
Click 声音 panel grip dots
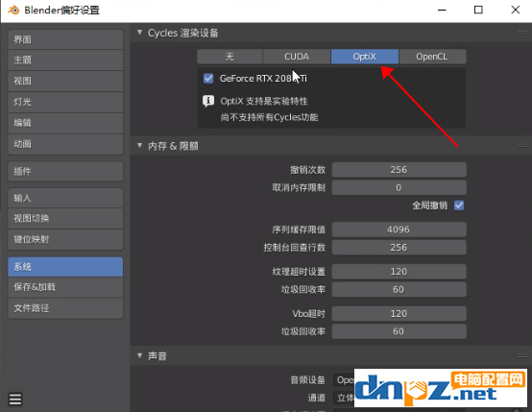(522, 356)
